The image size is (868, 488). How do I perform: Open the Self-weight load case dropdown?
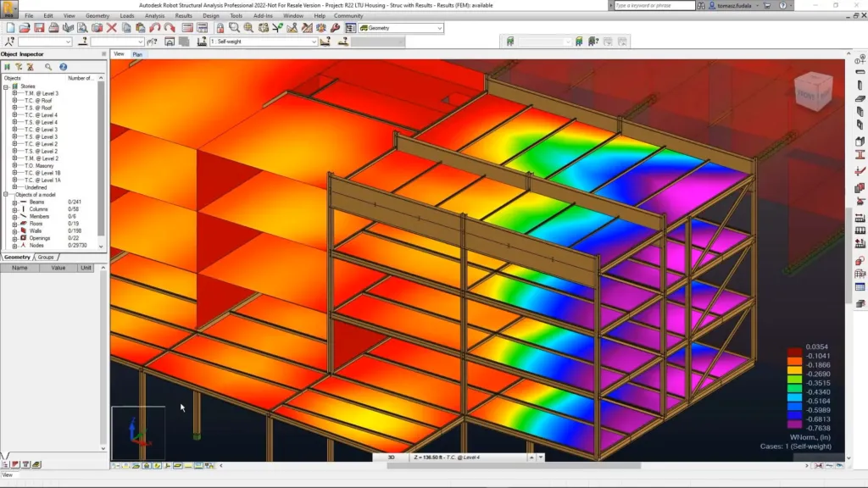(313, 42)
